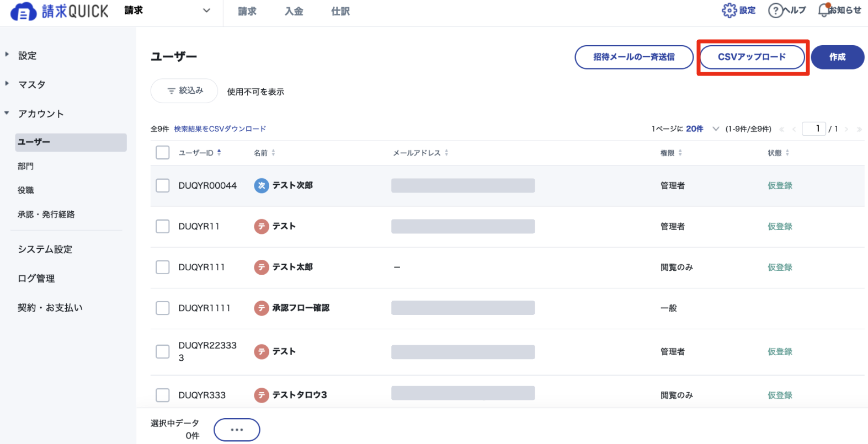Open ログ管理 in the sidebar

[36, 279]
